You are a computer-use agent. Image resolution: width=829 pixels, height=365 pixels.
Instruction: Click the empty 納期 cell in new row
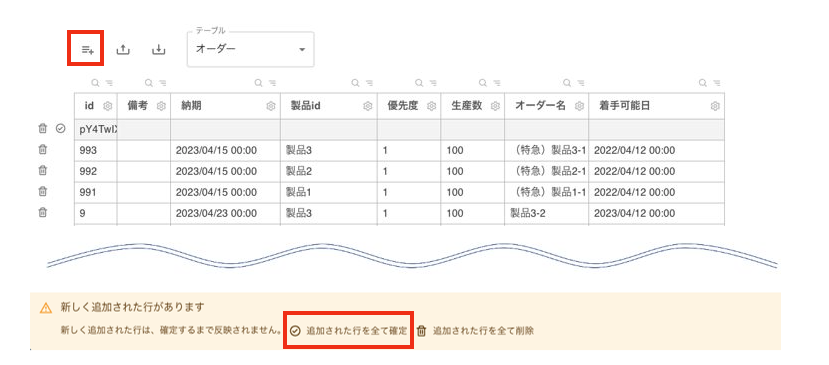point(225,130)
